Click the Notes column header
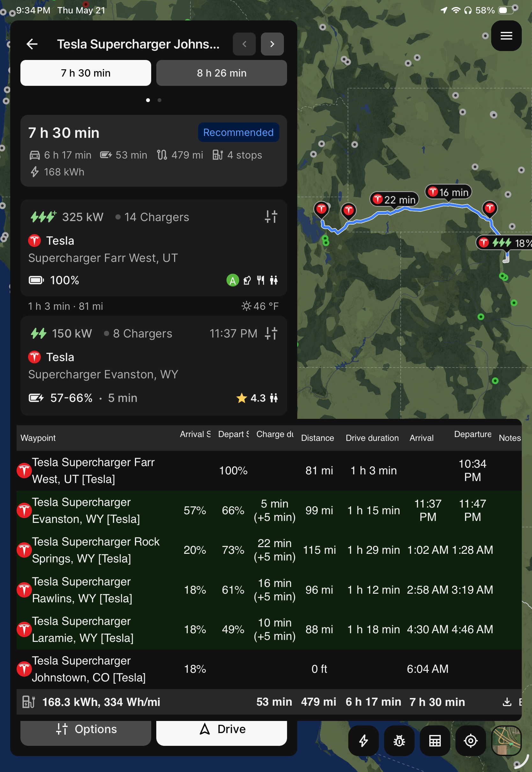The width and height of the screenshot is (532, 772). pos(510,438)
